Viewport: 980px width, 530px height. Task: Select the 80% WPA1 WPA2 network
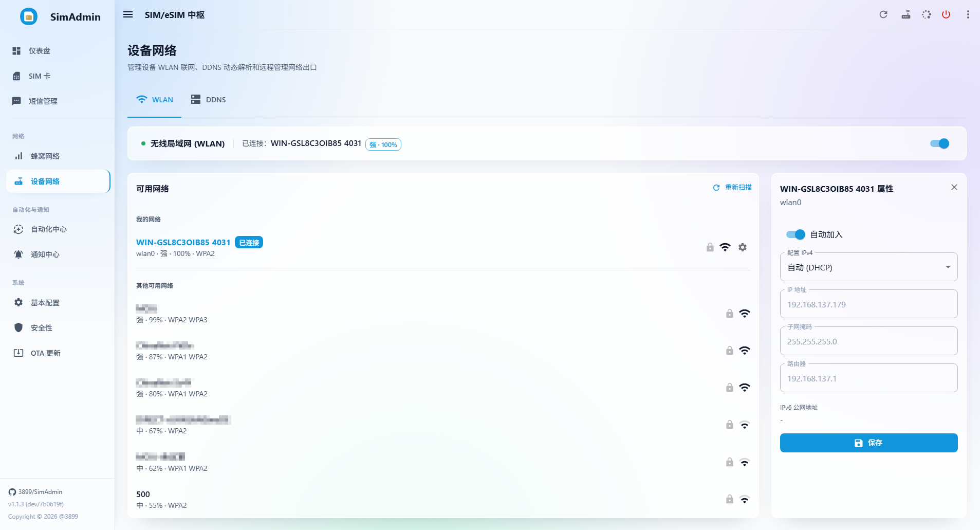tap(443, 388)
